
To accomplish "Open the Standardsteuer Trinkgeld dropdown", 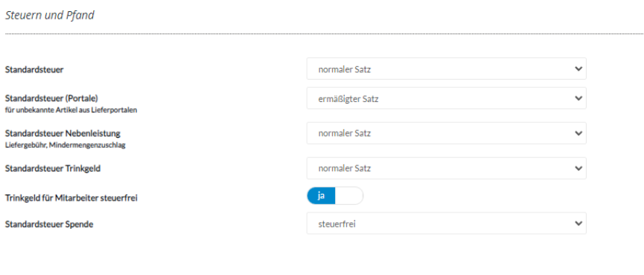I will 447,168.
